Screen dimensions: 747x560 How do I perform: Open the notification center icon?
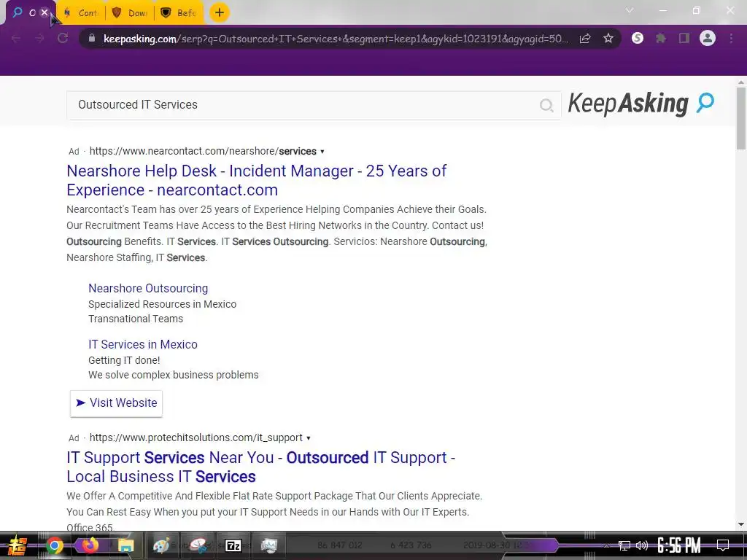(723, 545)
